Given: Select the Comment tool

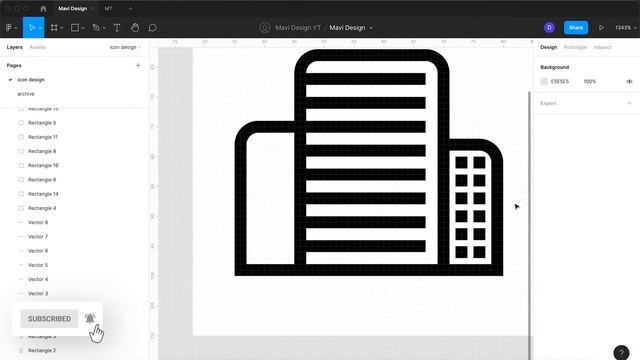Looking at the screenshot, I should tap(153, 28).
